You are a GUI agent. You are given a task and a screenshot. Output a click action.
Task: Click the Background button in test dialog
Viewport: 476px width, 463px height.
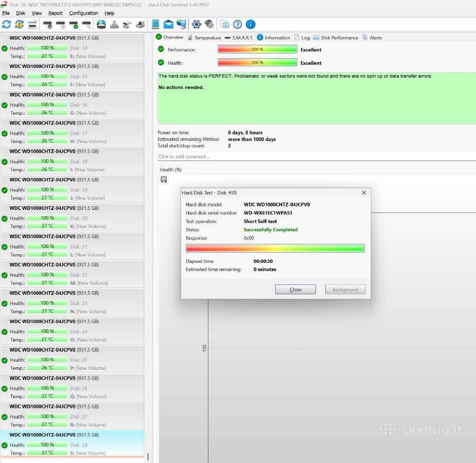345,290
